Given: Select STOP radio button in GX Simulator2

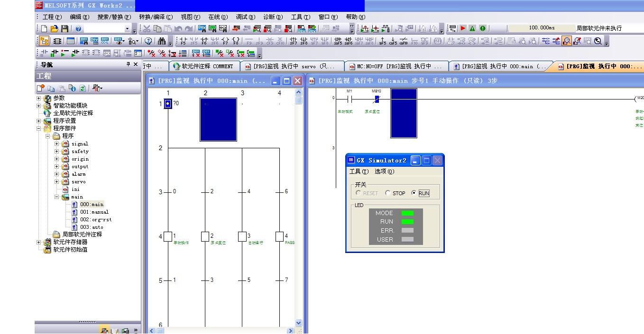Looking at the screenshot, I should 388,193.
